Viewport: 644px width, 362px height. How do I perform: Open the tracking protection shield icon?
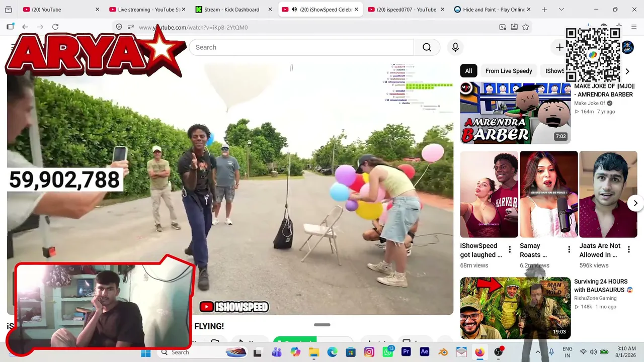119,27
